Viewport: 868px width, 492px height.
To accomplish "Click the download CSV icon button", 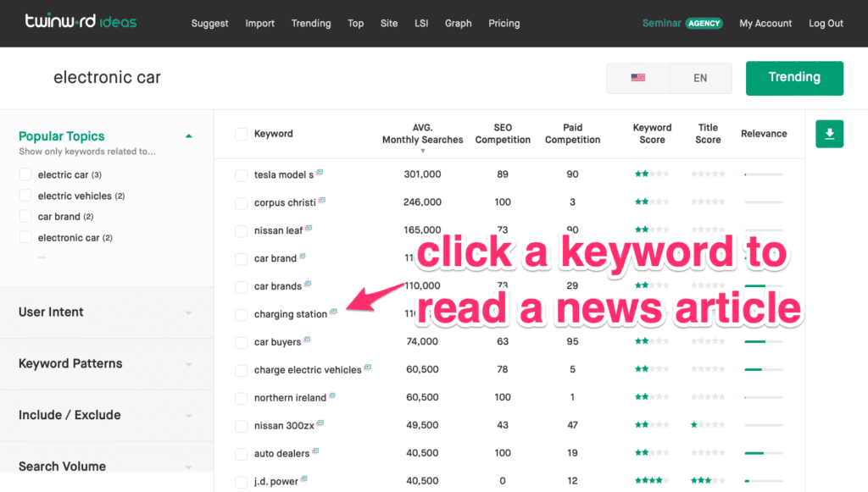I will tap(829, 134).
